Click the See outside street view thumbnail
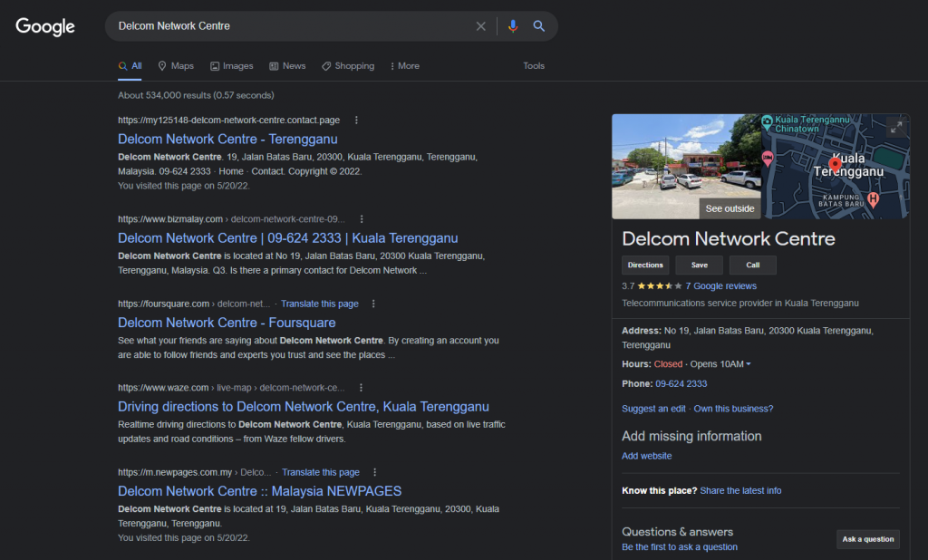Image resolution: width=928 pixels, height=560 pixels. coord(686,166)
